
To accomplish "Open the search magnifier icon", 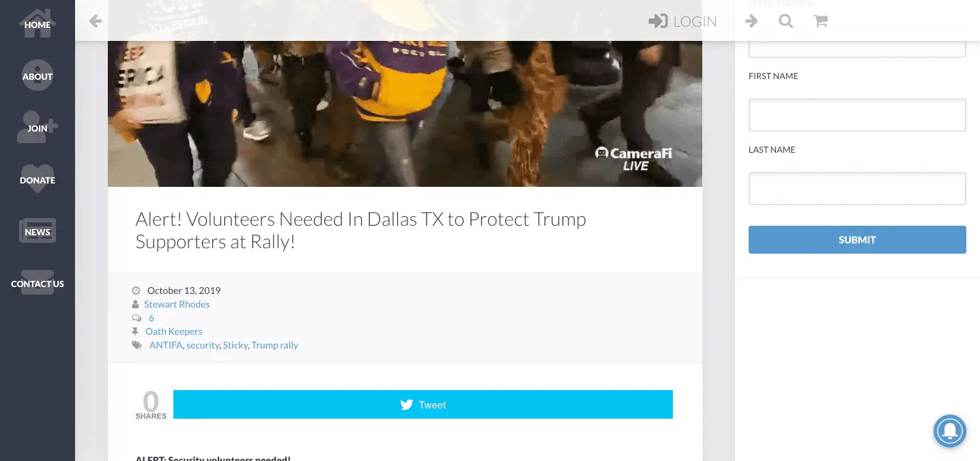I will [x=786, y=21].
